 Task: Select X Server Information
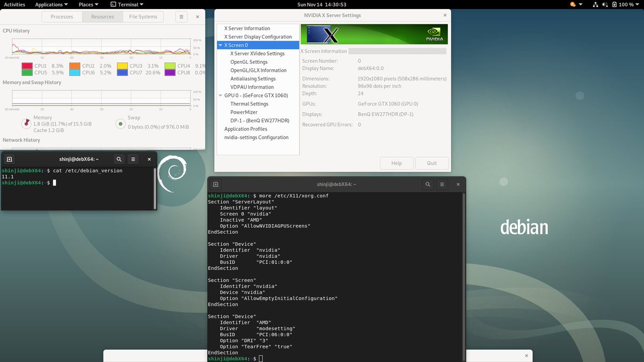tap(247, 28)
